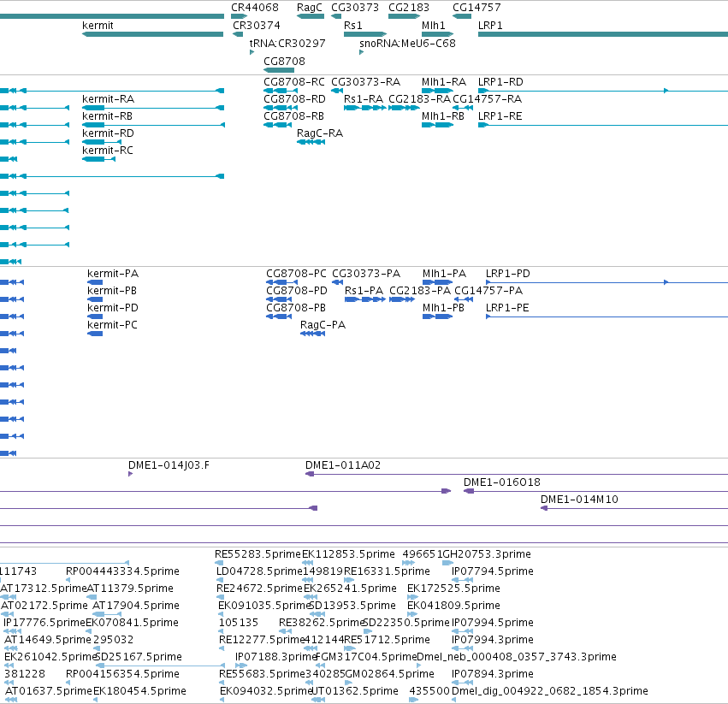Click the CG2183-RA transcript label
The height and width of the screenshot is (704, 728).
pyautogui.click(x=420, y=99)
